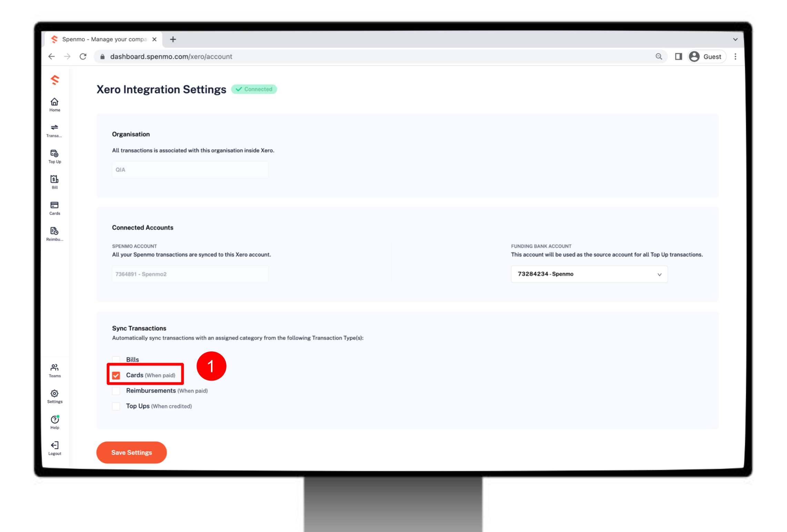Viewport: 787px width, 532px height.
Task: Select the Spenmo browser tab
Action: [103, 39]
